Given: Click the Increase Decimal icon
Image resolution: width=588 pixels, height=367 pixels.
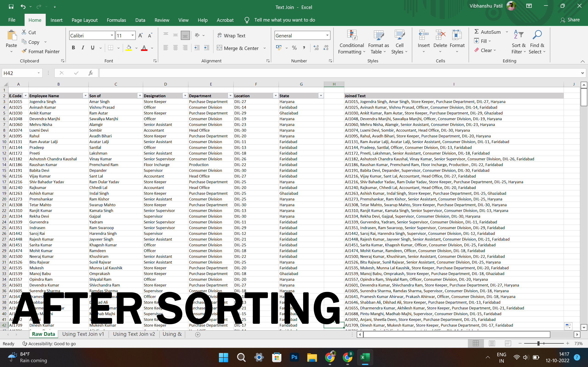Looking at the screenshot, I should coord(326,48).
